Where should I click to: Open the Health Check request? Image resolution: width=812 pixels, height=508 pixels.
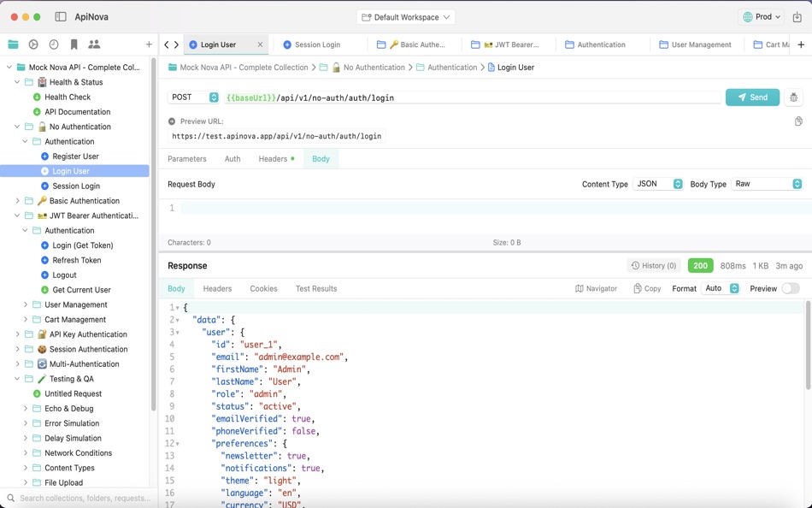68,97
